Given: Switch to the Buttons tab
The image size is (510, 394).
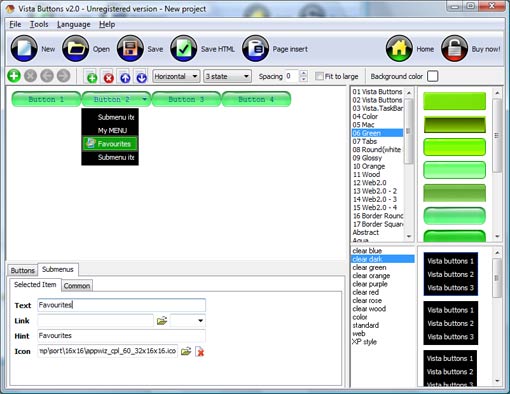Looking at the screenshot, I should point(22,270).
